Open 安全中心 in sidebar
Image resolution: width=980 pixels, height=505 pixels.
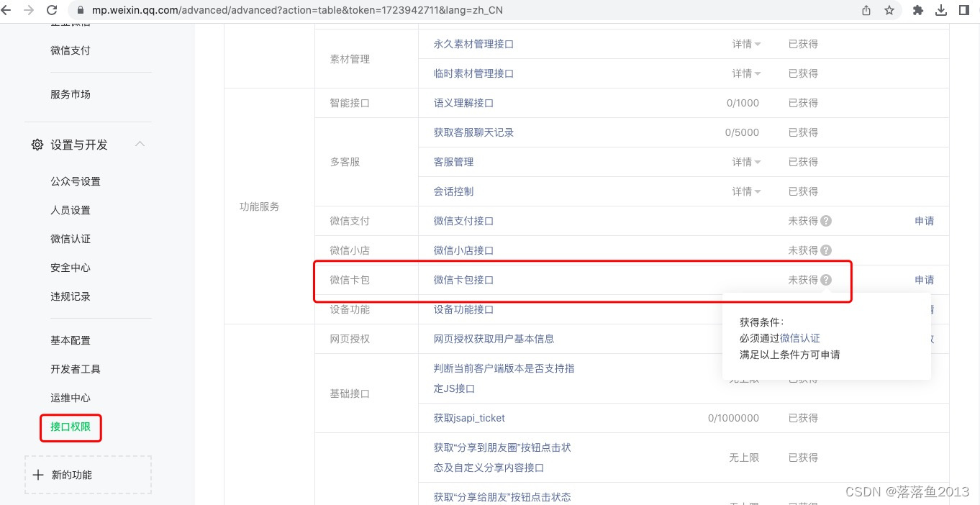pos(71,268)
